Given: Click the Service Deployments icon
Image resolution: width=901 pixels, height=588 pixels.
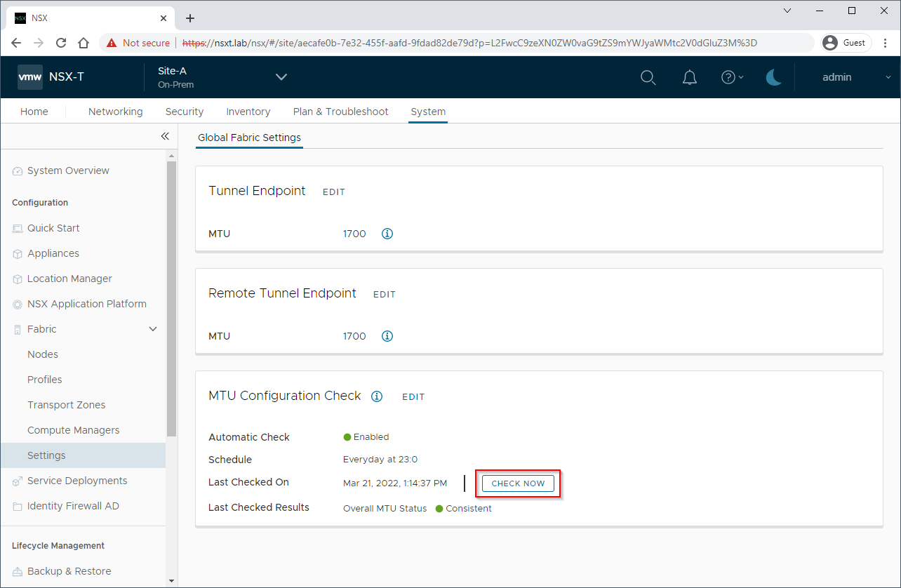Looking at the screenshot, I should click(18, 481).
